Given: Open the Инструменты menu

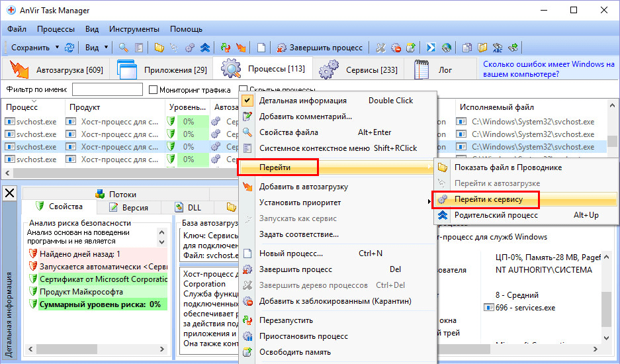Looking at the screenshot, I should [134, 29].
